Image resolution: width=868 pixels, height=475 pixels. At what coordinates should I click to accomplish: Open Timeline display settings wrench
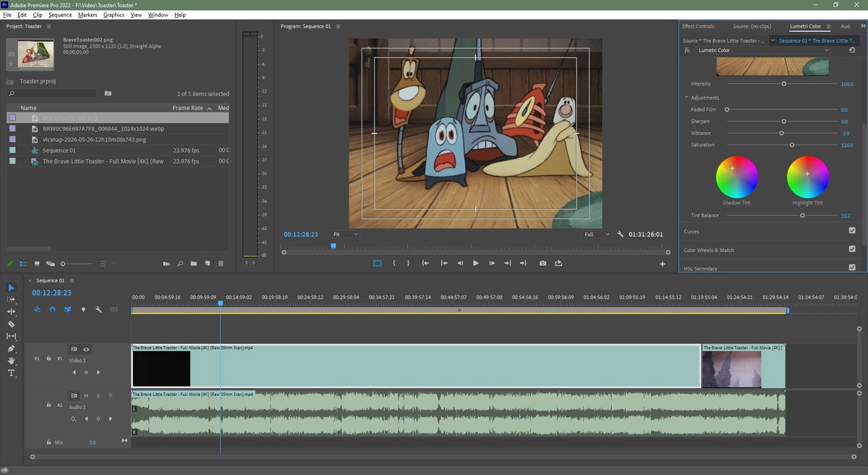coord(98,309)
